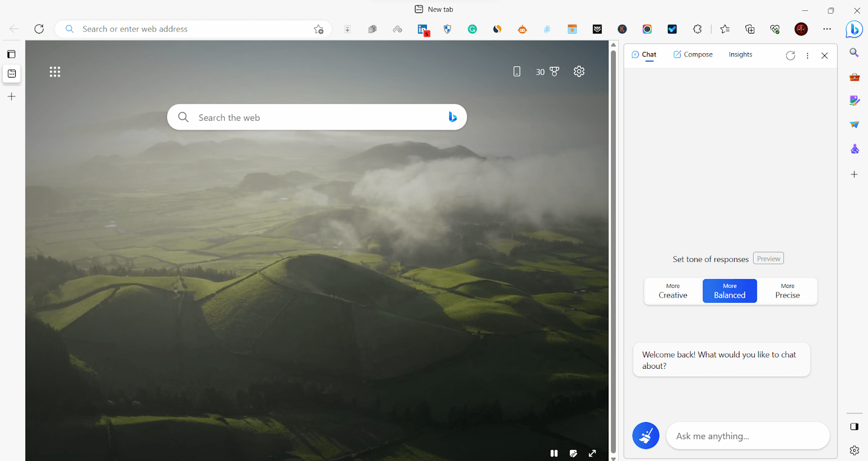
Task: Select the More Balanced tone
Action: pos(730,291)
